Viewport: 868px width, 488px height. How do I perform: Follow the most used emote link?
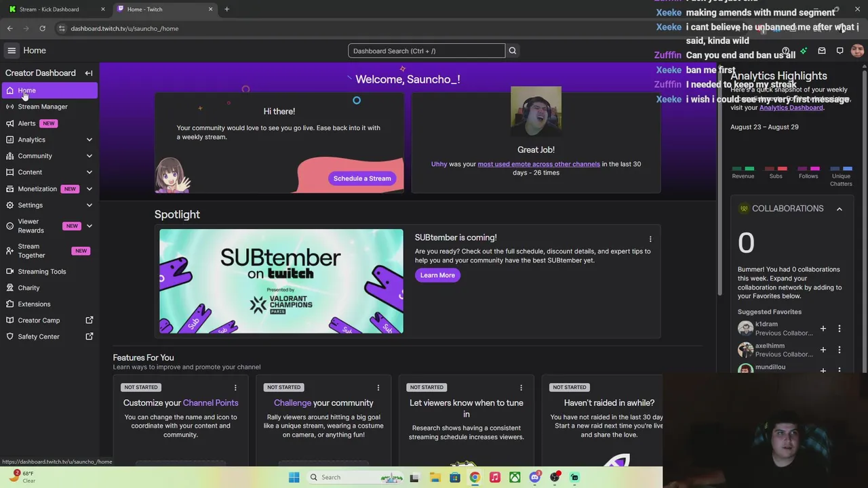pos(538,164)
